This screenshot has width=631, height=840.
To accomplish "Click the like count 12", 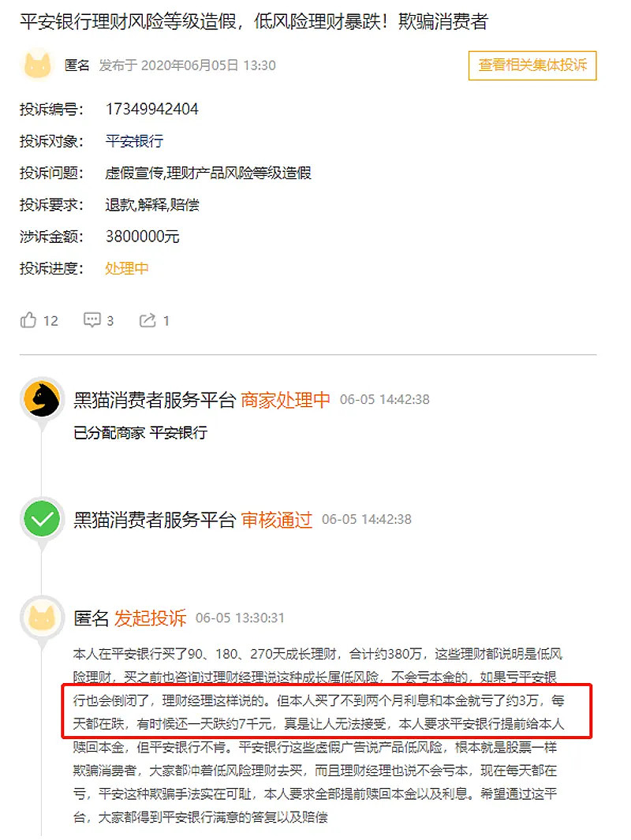I will (50, 321).
